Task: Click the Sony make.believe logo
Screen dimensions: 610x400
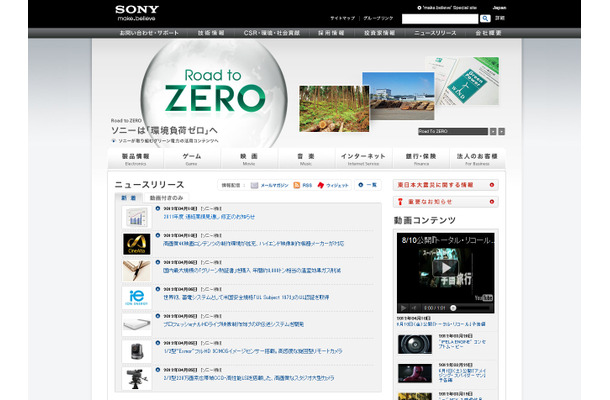Action: coord(137,12)
